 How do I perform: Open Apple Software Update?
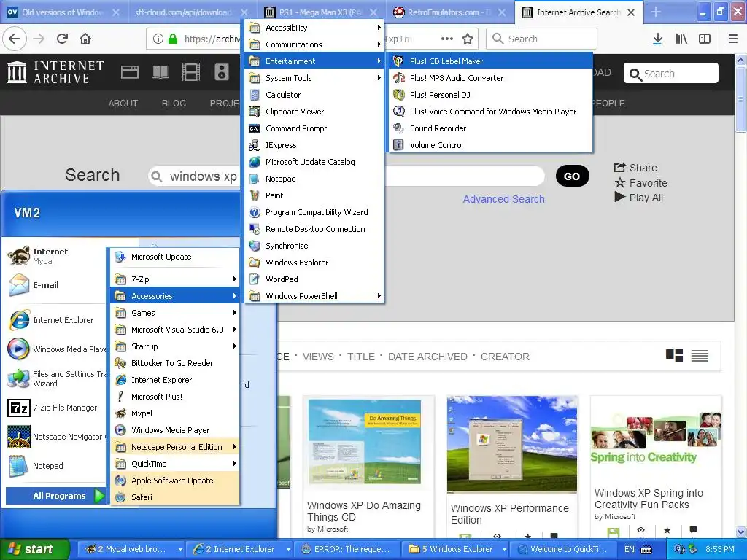click(175, 481)
